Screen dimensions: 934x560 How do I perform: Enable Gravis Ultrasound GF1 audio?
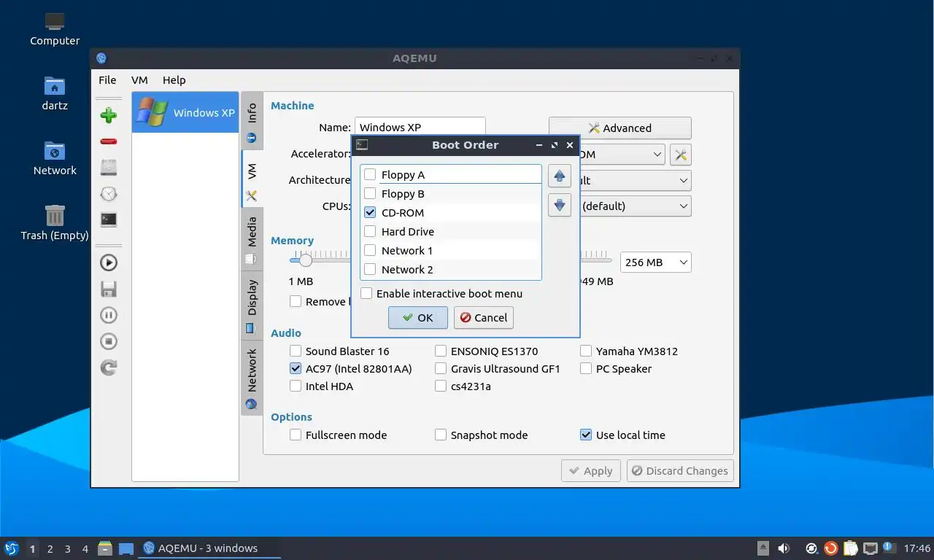441,369
